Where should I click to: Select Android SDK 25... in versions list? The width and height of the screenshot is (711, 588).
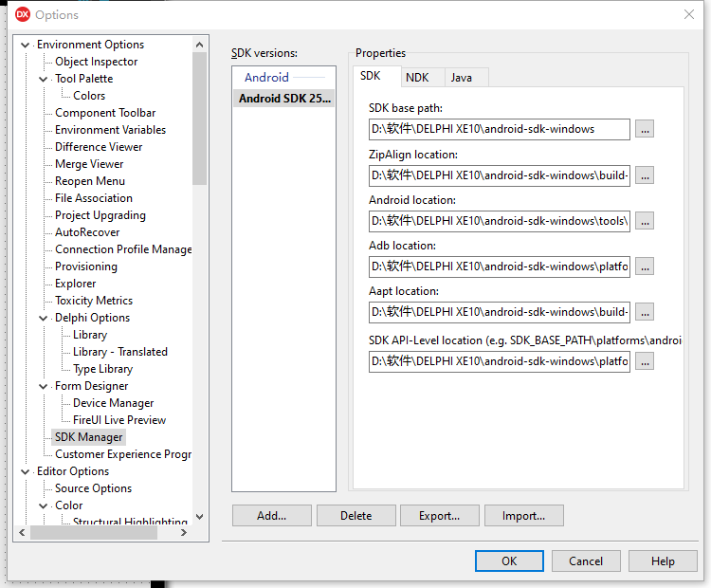[x=283, y=99]
